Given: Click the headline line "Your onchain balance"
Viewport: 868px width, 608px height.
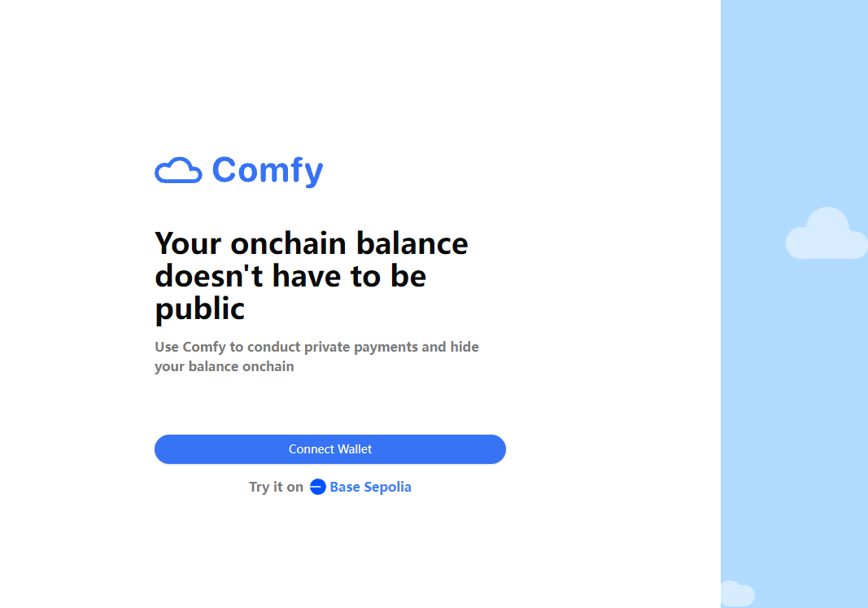Looking at the screenshot, I should coord(312,243).
